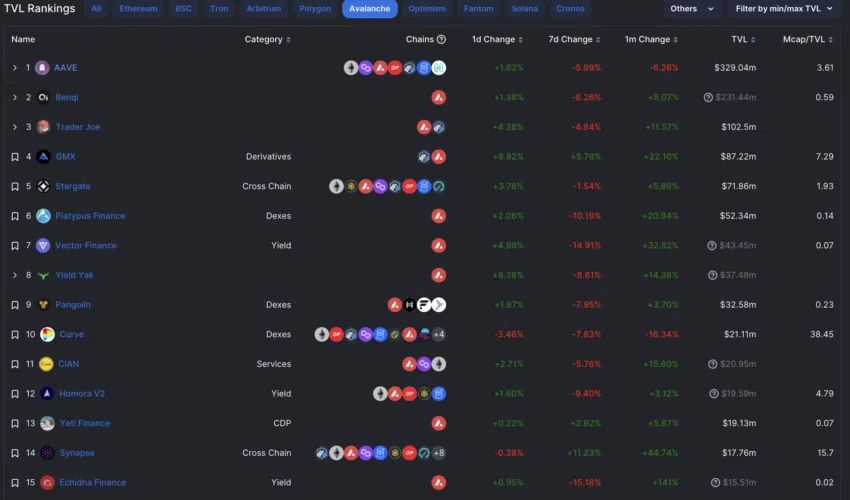Click the Pangolin logo icon
Viewport: 850px width, 500px height.
point(43,305)
